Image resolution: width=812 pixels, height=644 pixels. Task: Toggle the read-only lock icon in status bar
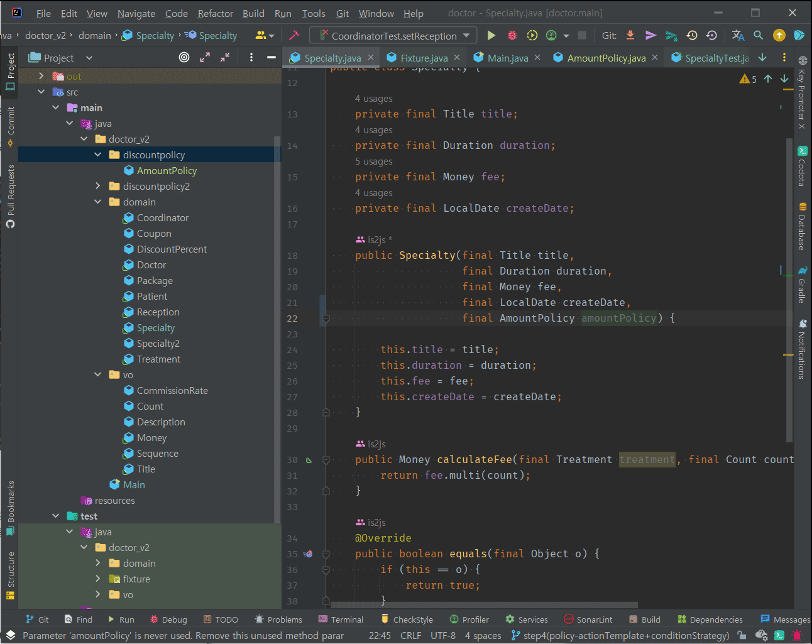point(742,635)
